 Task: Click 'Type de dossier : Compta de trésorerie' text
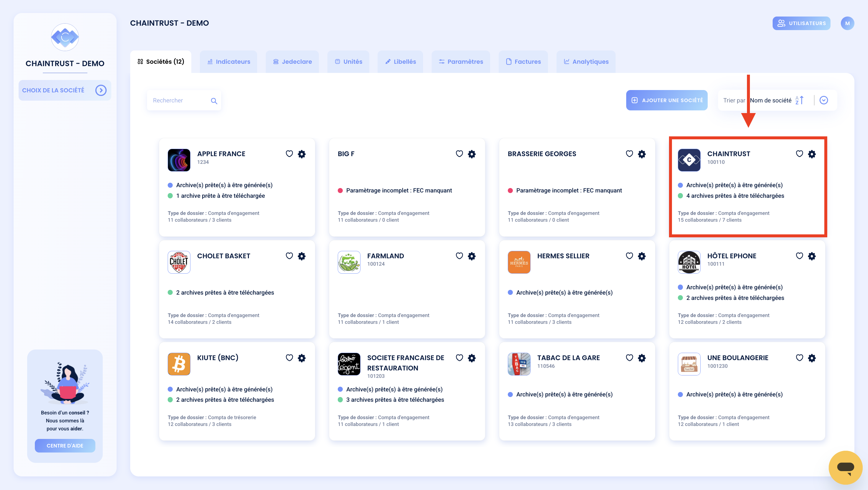(x=212, y=417)
